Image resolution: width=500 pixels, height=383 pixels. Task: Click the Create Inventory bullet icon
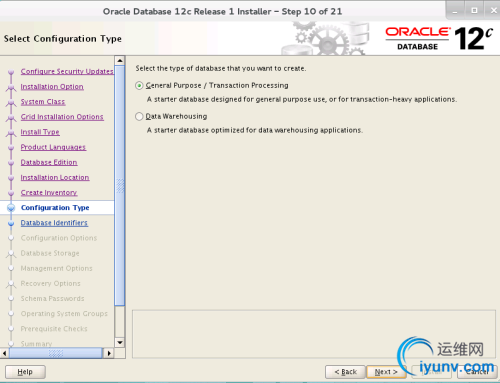click(x=11, y=193)
